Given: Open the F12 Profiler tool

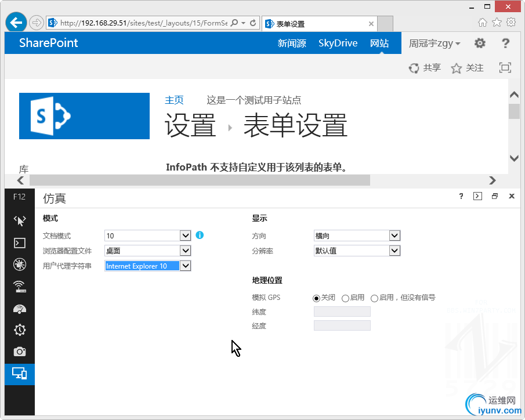Looking at the screenshot, I should 19,330.
